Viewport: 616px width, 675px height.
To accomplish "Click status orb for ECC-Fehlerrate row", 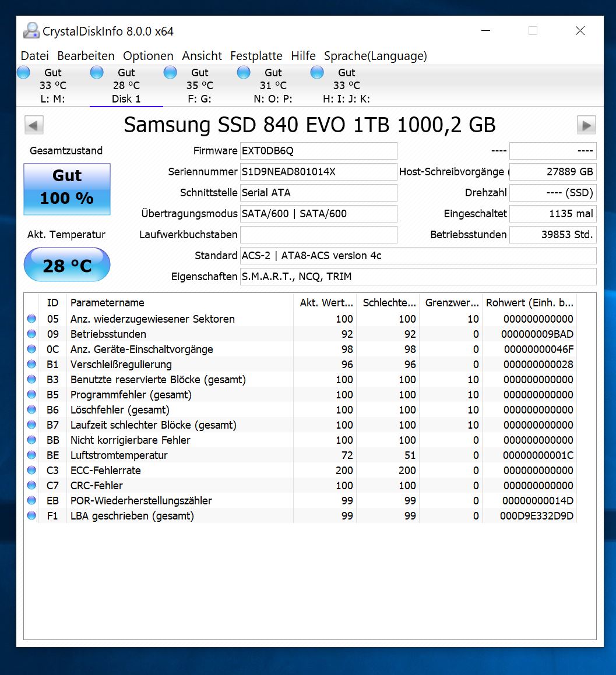I will [31, 470].
